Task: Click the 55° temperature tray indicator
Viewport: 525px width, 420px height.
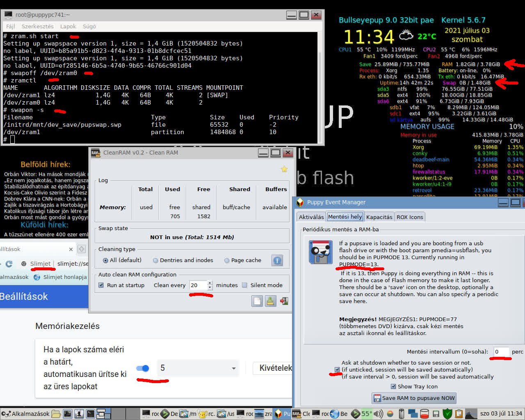Action: (x=367, y=414)
